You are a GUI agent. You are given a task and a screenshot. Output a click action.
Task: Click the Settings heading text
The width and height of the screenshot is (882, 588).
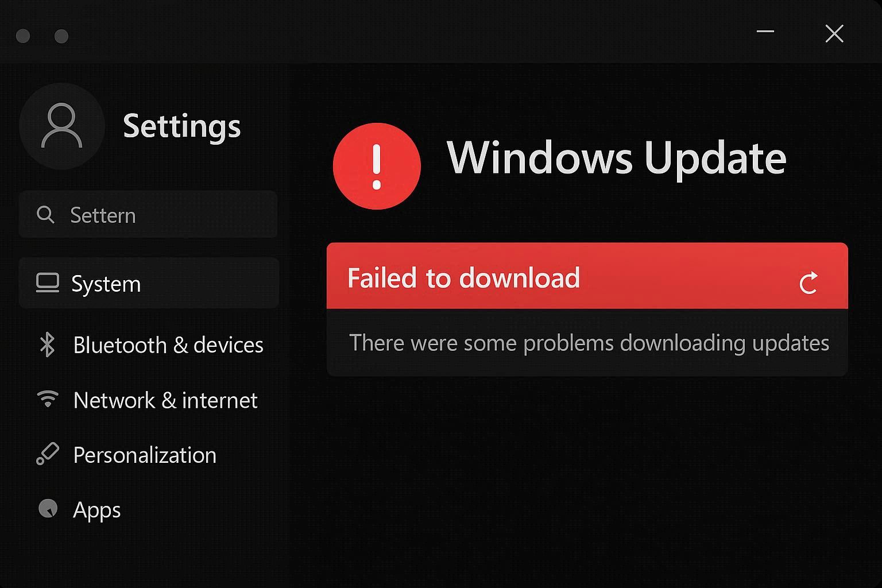click(x=182, y=126)
